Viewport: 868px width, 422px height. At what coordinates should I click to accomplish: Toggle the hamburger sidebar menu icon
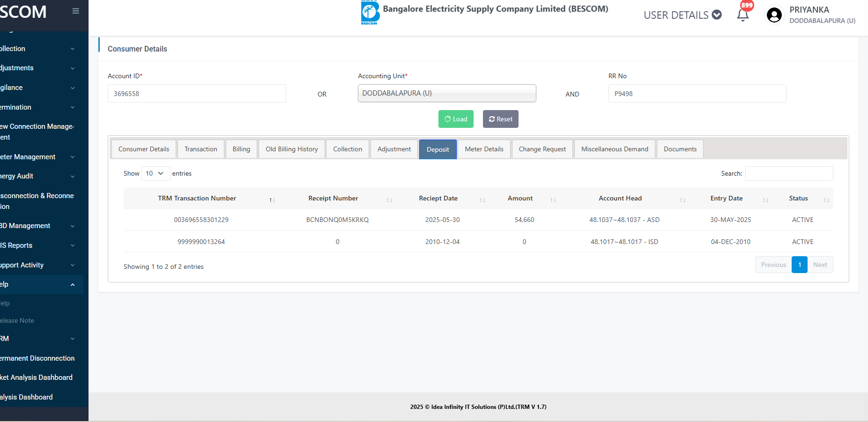[x=75, y=11]
